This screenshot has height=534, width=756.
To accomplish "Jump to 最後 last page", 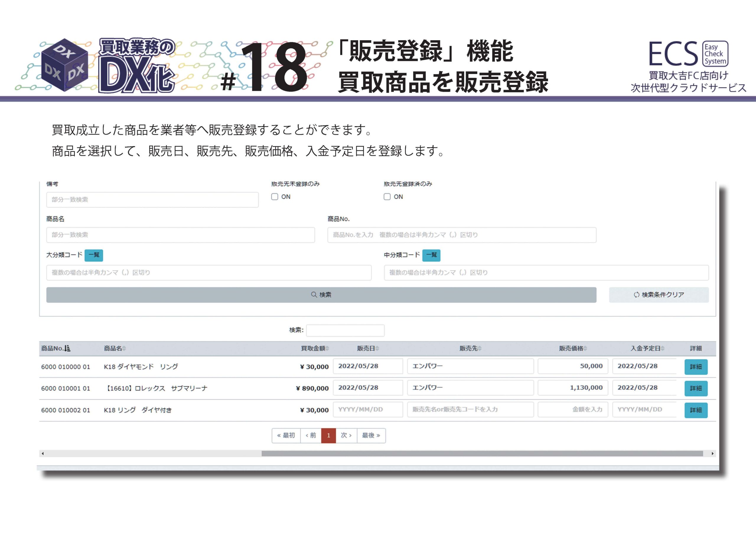I will click(371, 435).
